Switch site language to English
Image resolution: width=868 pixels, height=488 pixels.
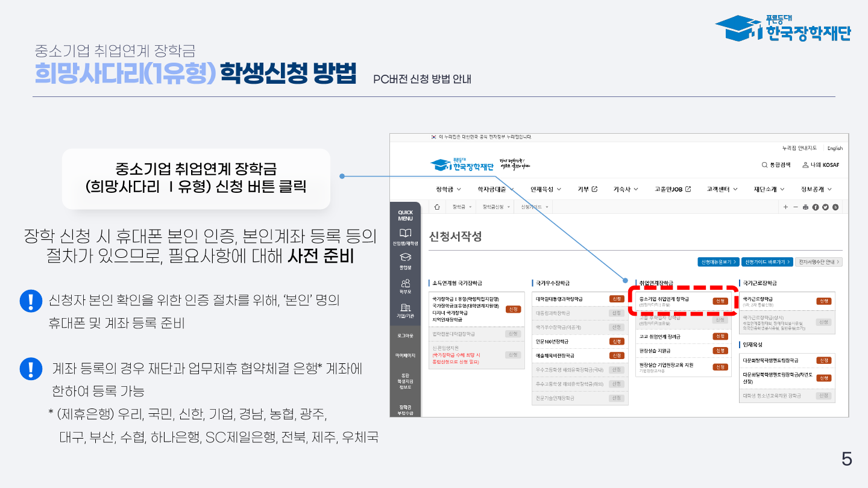point(835,148)
